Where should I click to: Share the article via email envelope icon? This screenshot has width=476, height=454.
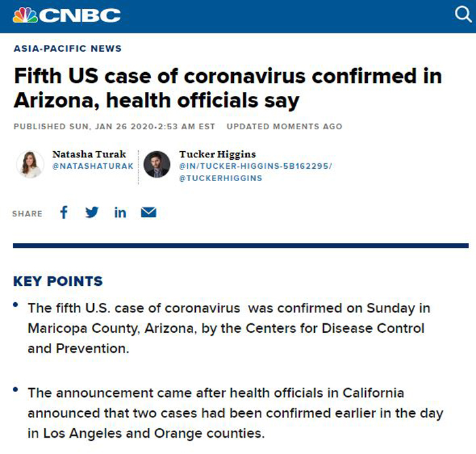(148, 212)
